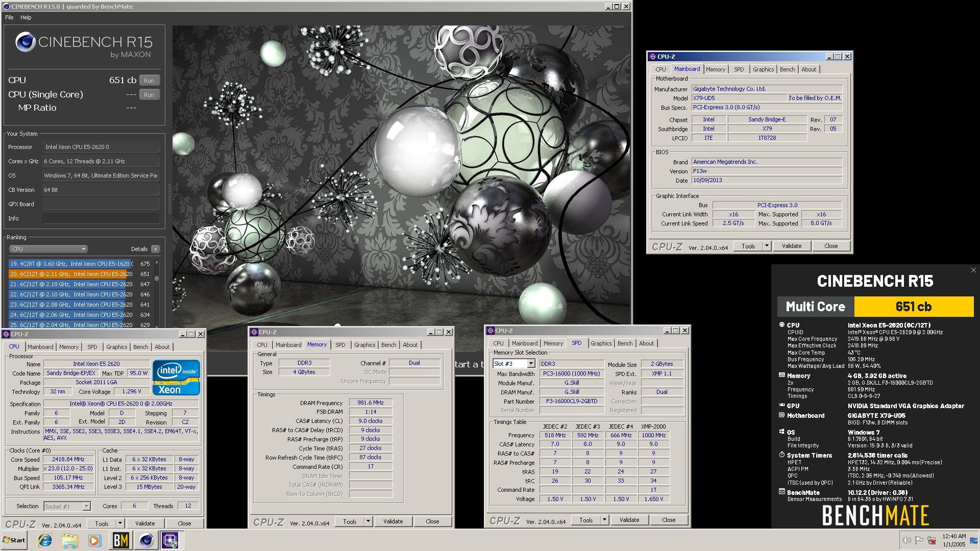Click the Action Center flag tray icon
The image size is (980, 551).
coord(919,540)
